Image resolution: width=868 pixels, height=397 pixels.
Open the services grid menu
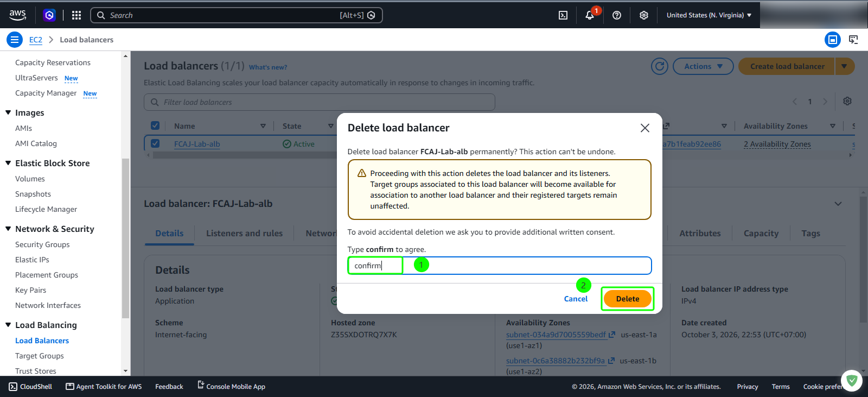pyautogui.click(x=76, y=15)
